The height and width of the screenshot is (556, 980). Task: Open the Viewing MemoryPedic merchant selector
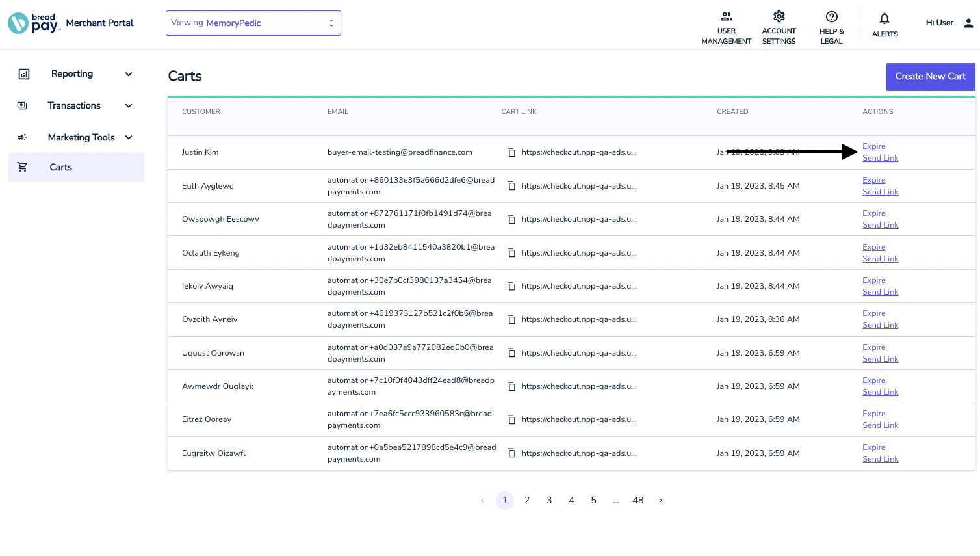[x=253, y=23]
